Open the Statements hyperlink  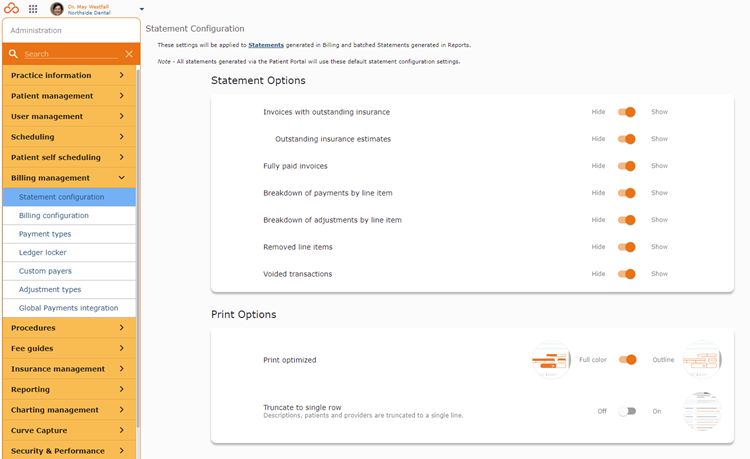[x=266, y=45]
